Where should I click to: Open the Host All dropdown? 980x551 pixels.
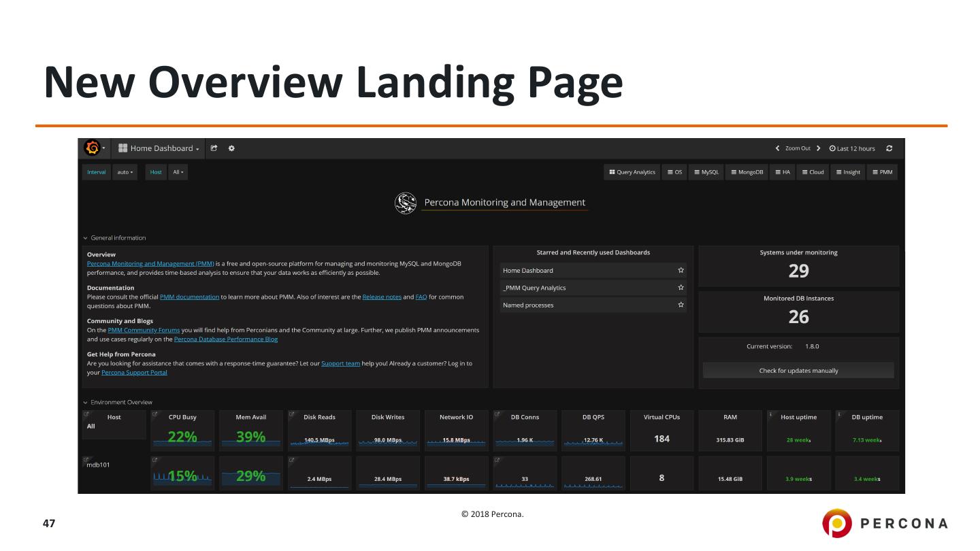(178, 172)
